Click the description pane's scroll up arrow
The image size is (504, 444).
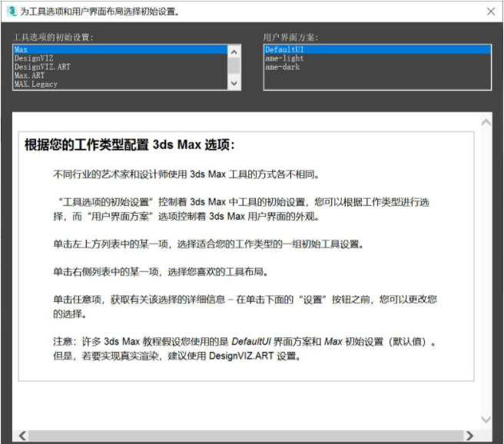[x=485, y=122]
